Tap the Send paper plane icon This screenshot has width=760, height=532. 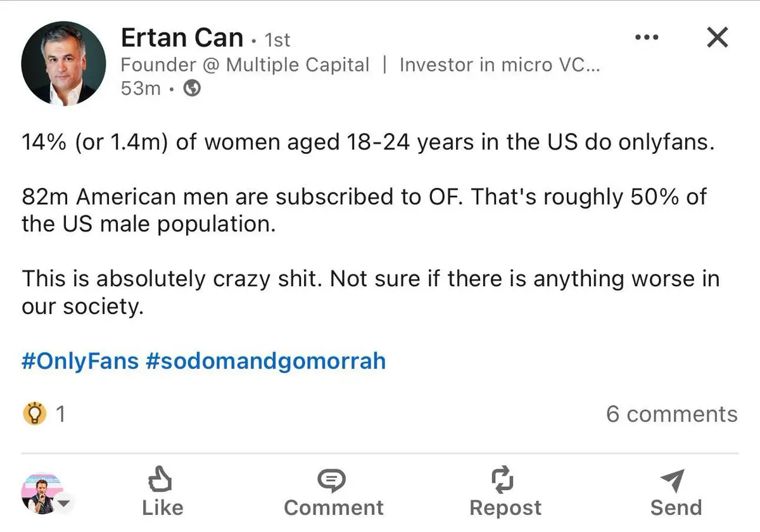(673, 481)
